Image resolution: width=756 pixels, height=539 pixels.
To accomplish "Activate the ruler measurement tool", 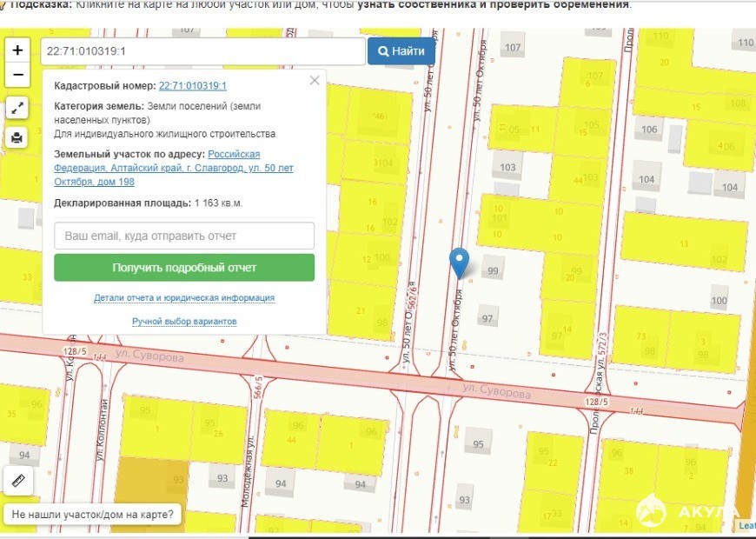I will (x=18, y=480).
